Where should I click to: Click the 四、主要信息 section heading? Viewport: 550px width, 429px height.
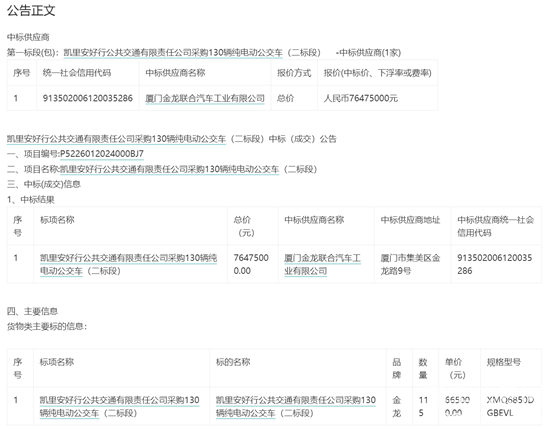pyautogui.click(x=32, y=311)
